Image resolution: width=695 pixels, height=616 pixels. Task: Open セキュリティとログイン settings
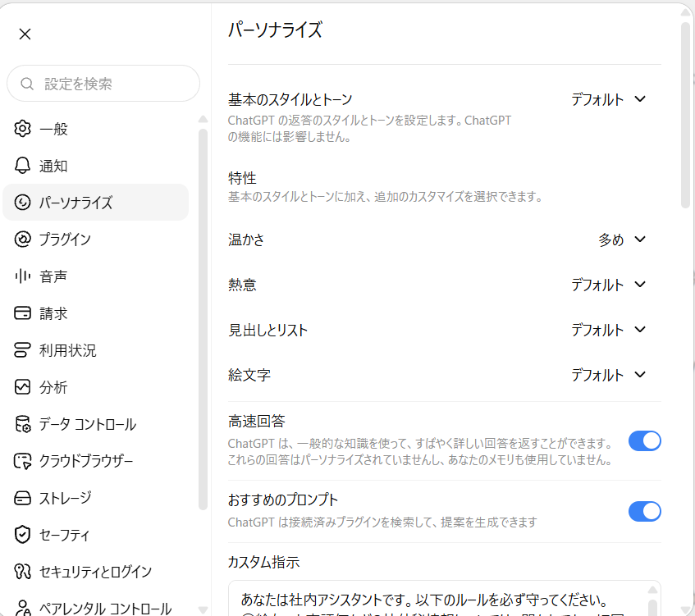pos(95,571)
